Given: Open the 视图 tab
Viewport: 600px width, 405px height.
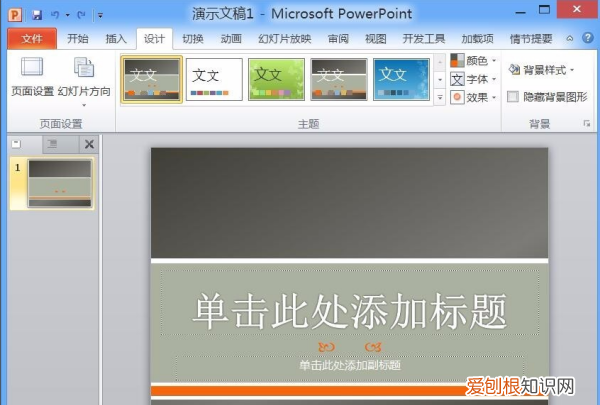Looking at the screenshot, I should [376, 39].
